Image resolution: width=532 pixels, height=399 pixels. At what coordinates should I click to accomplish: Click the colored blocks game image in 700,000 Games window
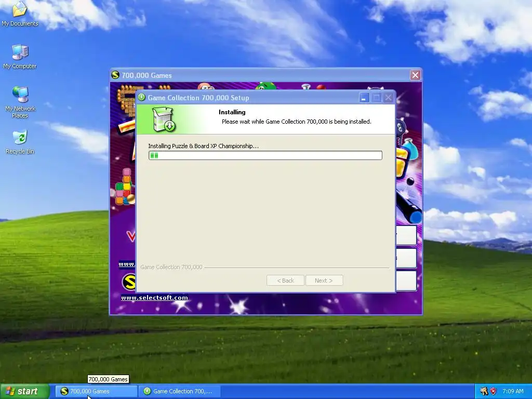point(125,187)
